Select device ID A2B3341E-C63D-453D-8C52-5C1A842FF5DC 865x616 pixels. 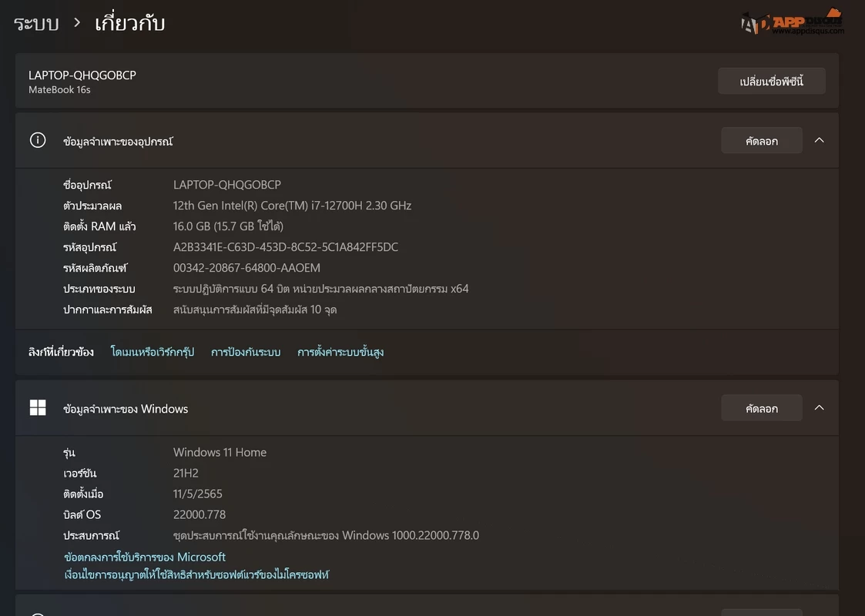pos(285,247)
